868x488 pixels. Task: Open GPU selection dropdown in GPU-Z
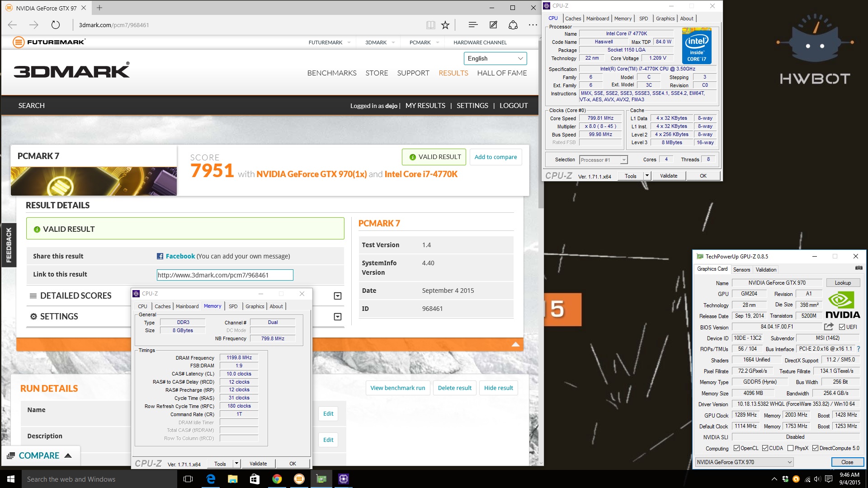pos(744,462)
